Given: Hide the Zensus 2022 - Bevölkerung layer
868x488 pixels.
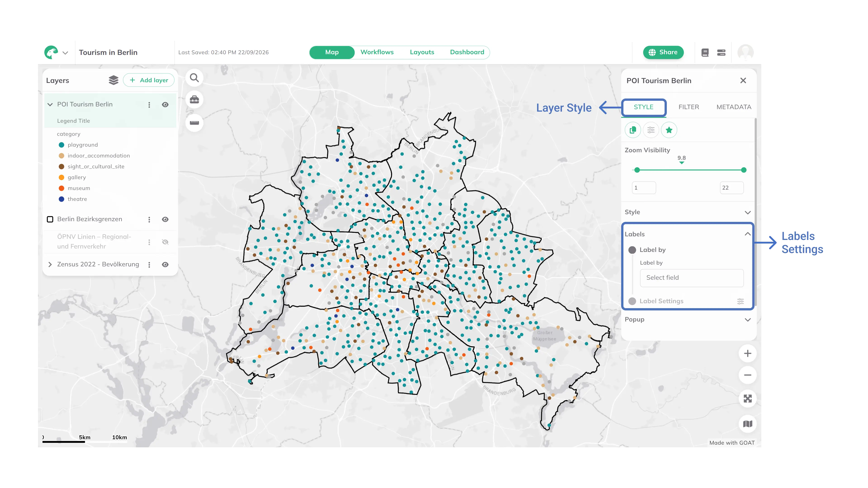Looking at the screenshot, I should point(165,265).
